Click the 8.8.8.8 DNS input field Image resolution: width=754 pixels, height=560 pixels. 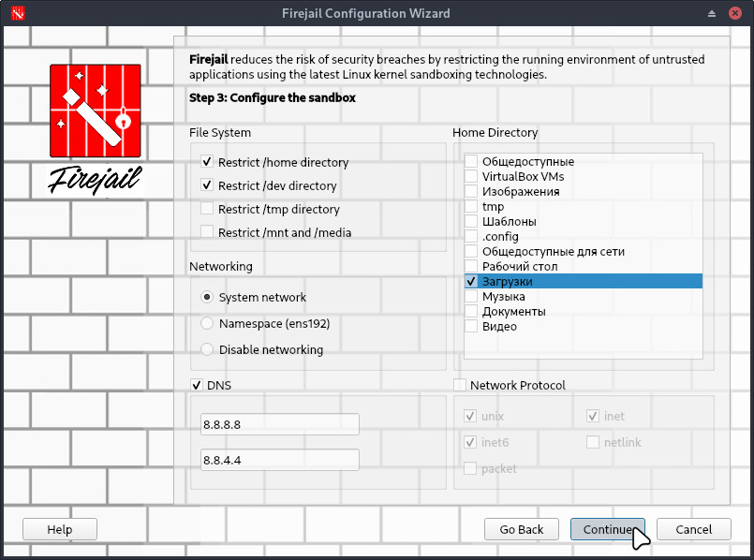(x=280, y=424)
